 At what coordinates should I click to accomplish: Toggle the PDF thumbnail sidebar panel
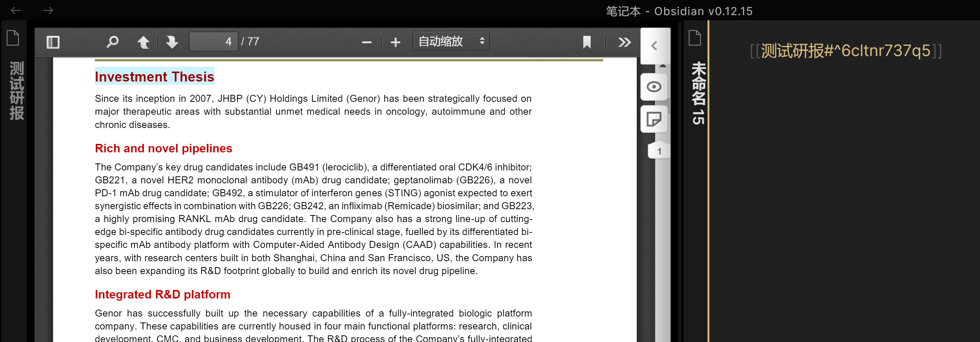(x=53, y=42)
